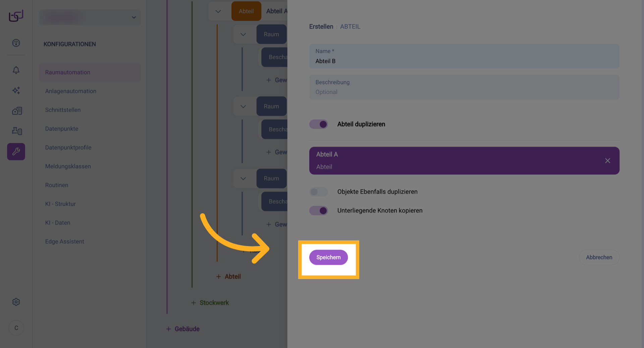The width and height of the screenshot is (644, 348).
Task: Turn off Unterliegende Knoten kopieren toggle
Action: [x=319, y=210]
